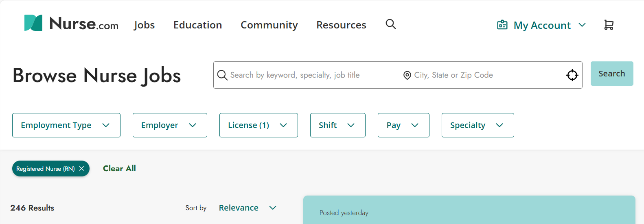This screenshot has width=644, height=224.
Task: Click the Browse Nurse Jobs heading
Action: point(97,76)
